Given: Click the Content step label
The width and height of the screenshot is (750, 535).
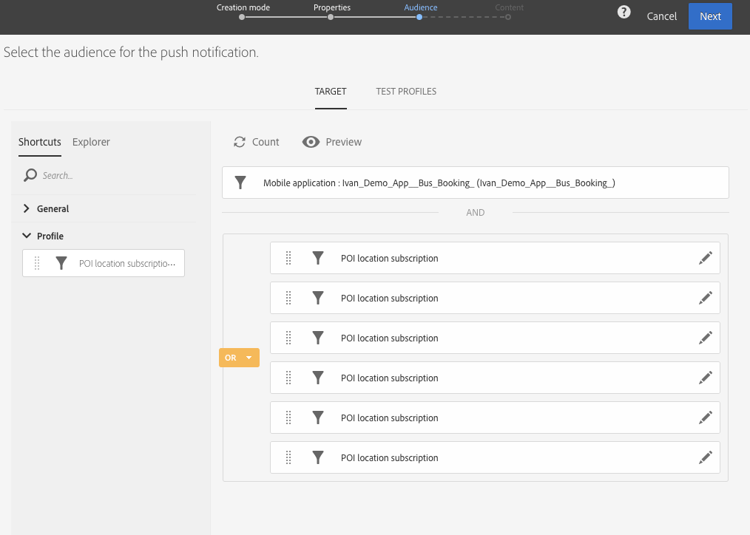Looking at the screenshot, I should pos(509,7).
